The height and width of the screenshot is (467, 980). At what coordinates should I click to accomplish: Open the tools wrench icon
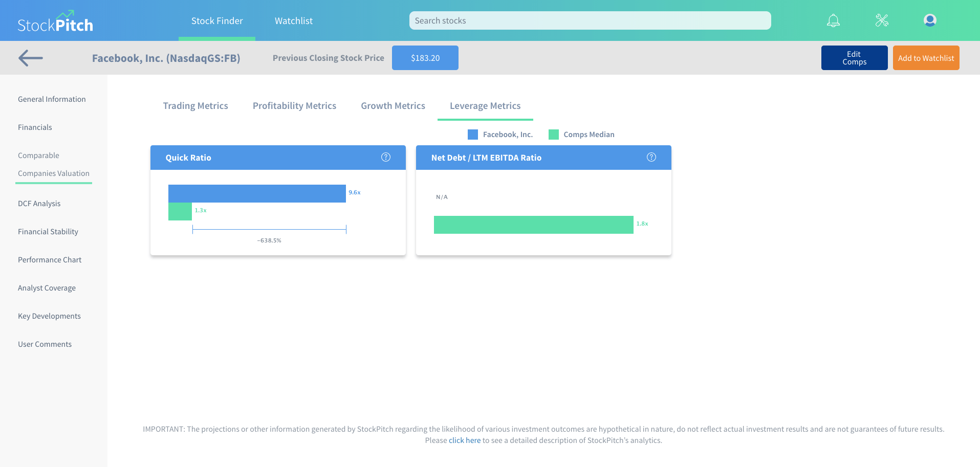click(882, 20)
